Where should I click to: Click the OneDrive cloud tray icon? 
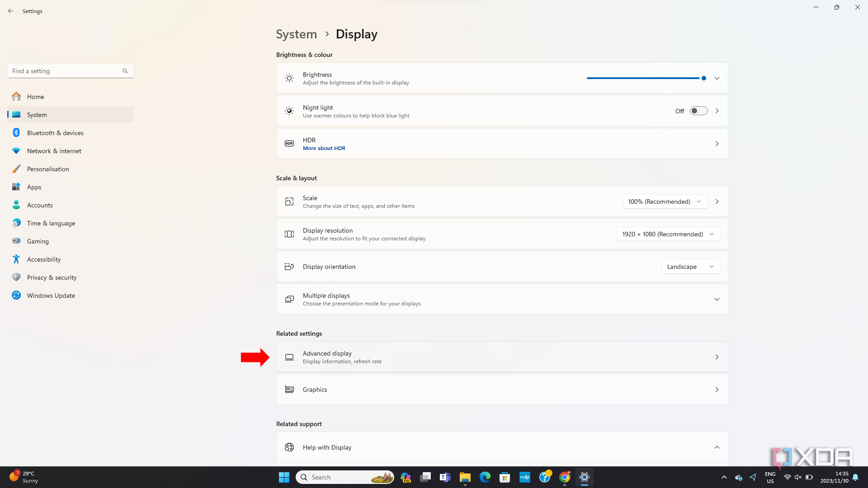739,477
